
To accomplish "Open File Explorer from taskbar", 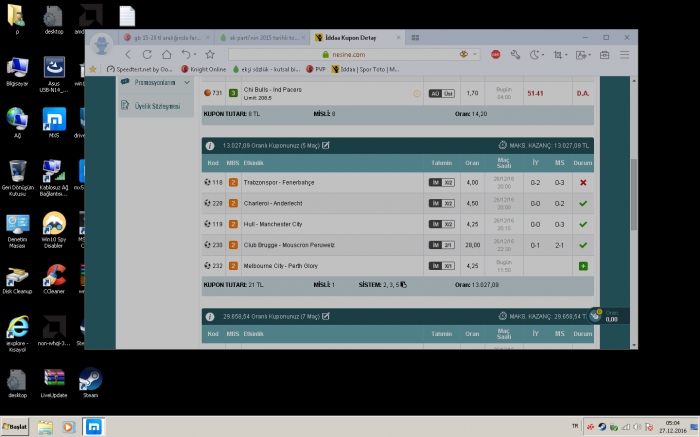I will coord(45,427).
